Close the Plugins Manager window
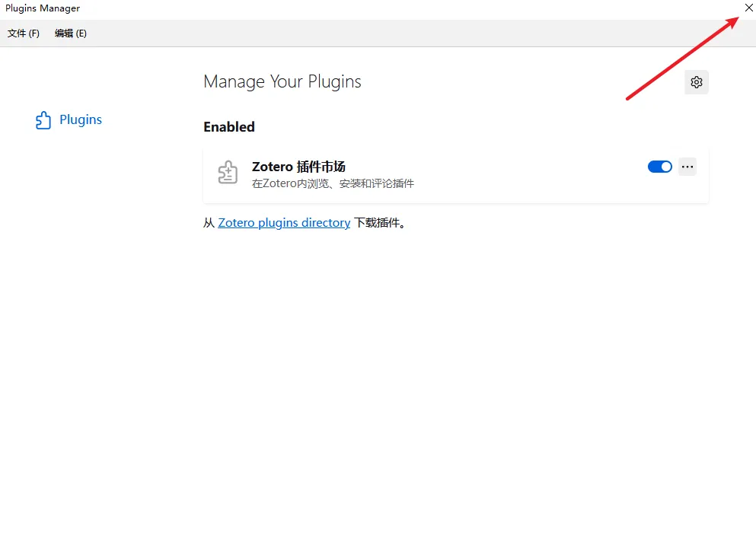The height and width of the screenshot is (547, 756). (x=748, y=8)
